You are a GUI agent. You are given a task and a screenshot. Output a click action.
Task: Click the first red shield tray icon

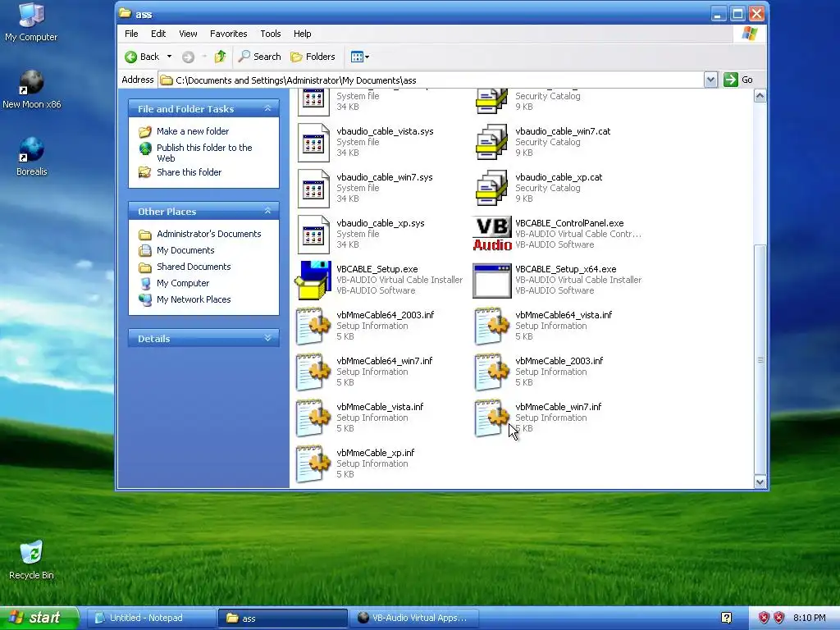click(764, 618)
